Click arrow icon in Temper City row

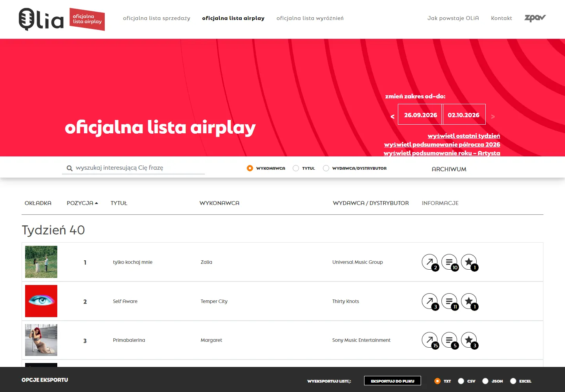pyautogui.click(x=430, y=301)
